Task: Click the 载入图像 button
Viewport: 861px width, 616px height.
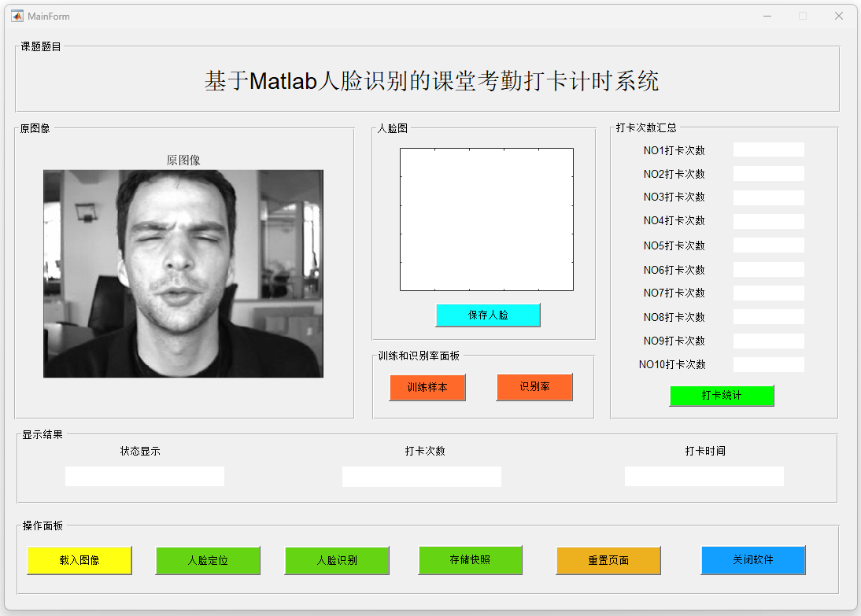Action: point(79,560)
